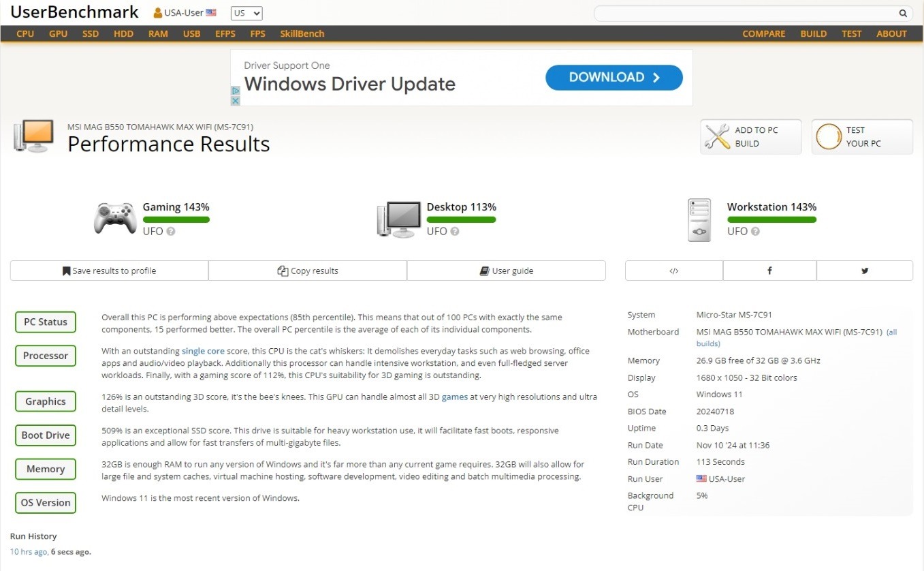924x571 pixels.
Task: Open help next to Workstation UFO
Action: pos(755,232)
